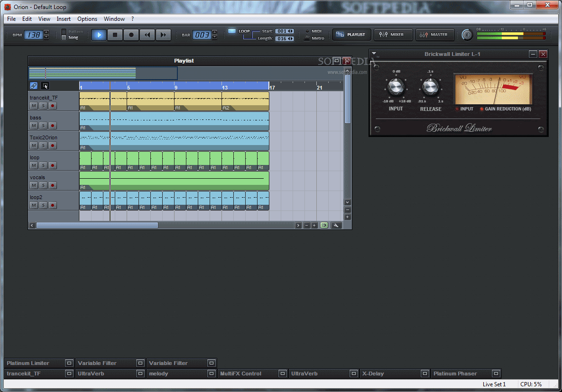
Task: Close the Brickwall Limiter plugin window
Action: click(x=544, y=54)
